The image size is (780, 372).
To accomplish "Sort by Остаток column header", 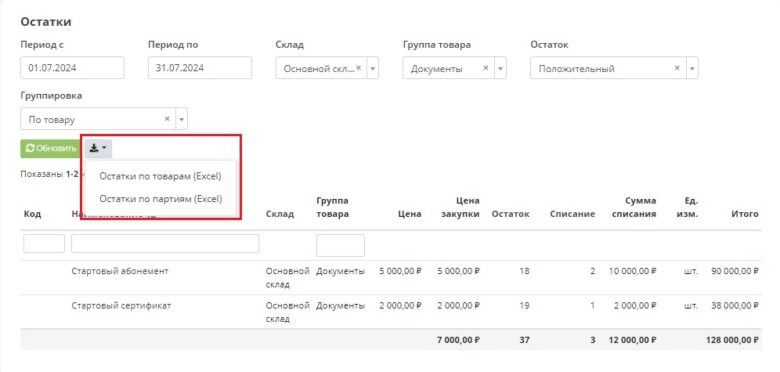I will (510, 214).
